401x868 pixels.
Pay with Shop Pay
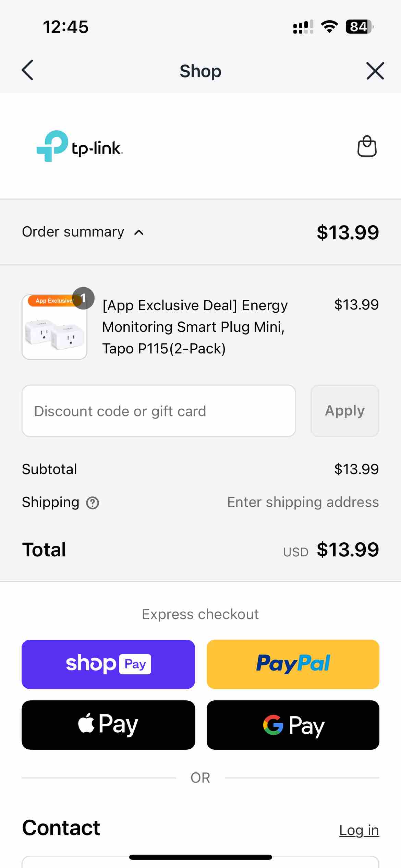108,664
